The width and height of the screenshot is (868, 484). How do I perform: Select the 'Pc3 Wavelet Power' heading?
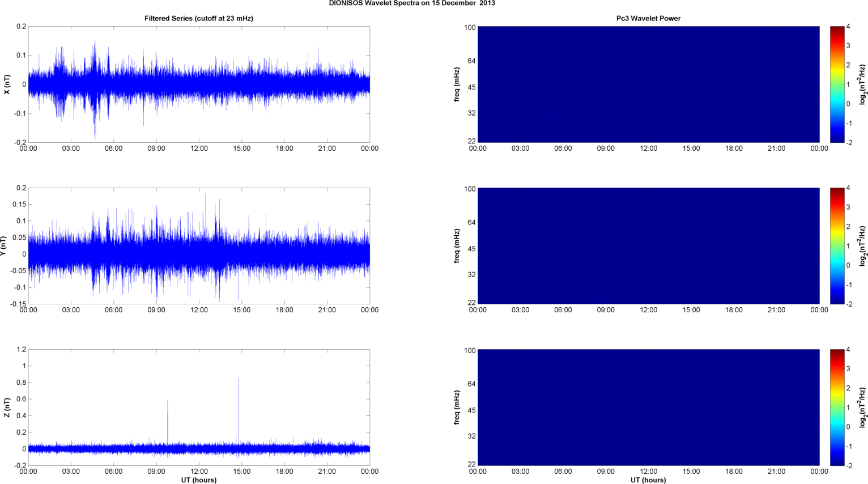[648, 19]
